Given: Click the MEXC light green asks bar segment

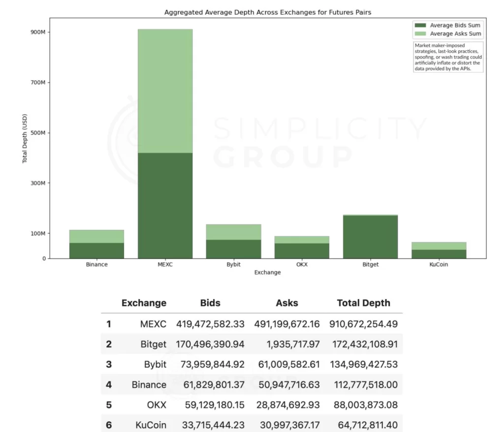Looking at the screenshot, I should pos(165,91).
